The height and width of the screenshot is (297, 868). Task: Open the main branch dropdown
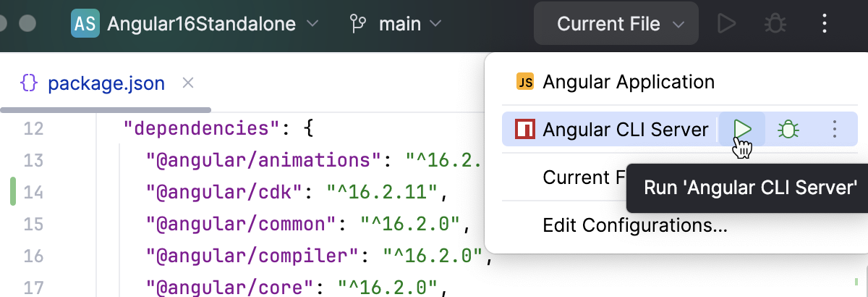[396, 24]
